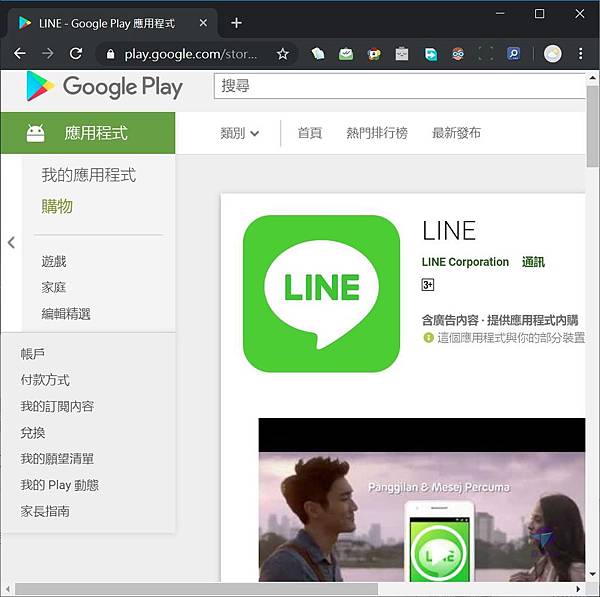The height and width of the screenshot is (597, 600).
Task: Click the large LINE app icon
Action: pyautogui.click(x=321, y=294)
